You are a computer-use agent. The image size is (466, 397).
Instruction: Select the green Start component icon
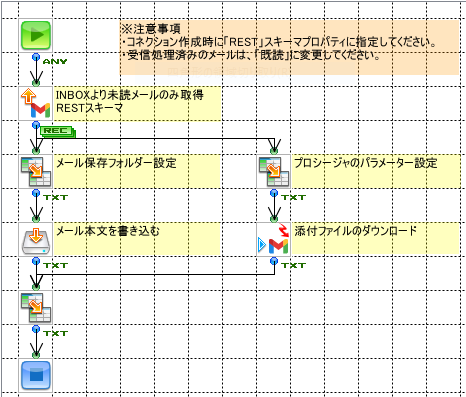36,35
